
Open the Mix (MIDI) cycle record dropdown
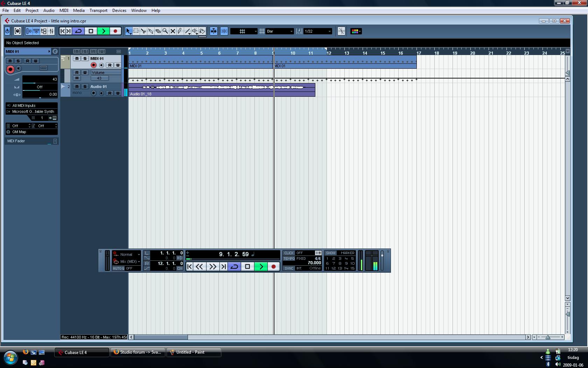127,261
